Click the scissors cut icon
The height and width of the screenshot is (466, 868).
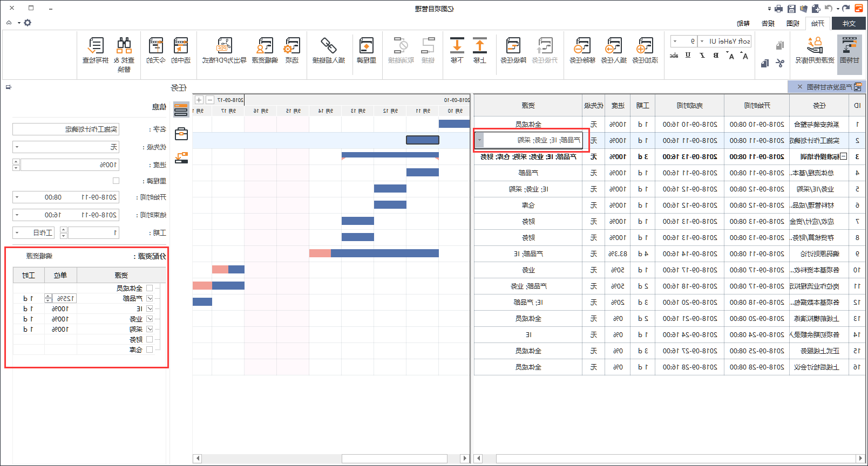coord(780,63)
